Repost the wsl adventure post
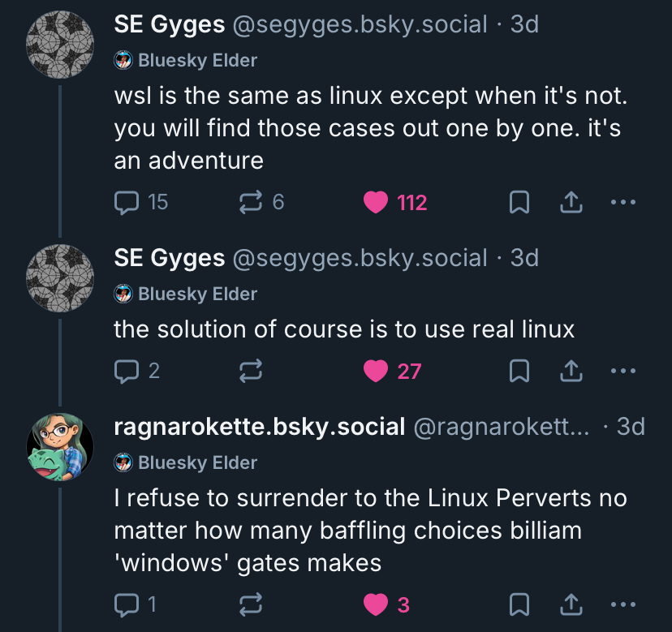The width and height of the screenshot is (672, 632). coord(250,202)
